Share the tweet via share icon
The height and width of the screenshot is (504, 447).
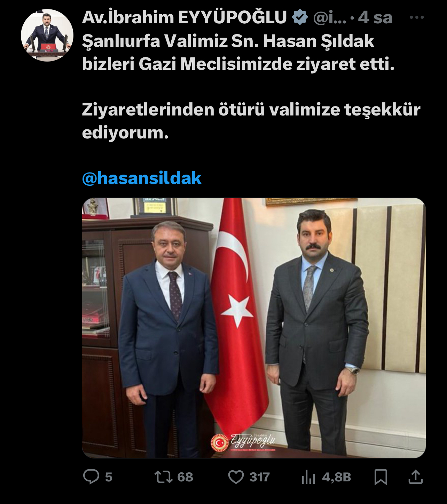coord(415,477)
